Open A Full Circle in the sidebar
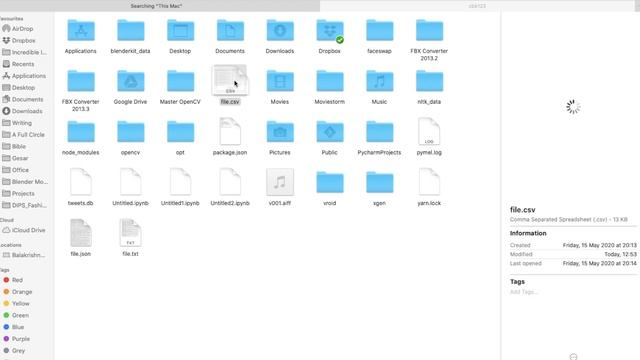The height and width of the screenshot is (360, 640). pyautogui.click(x=24, y=135)
